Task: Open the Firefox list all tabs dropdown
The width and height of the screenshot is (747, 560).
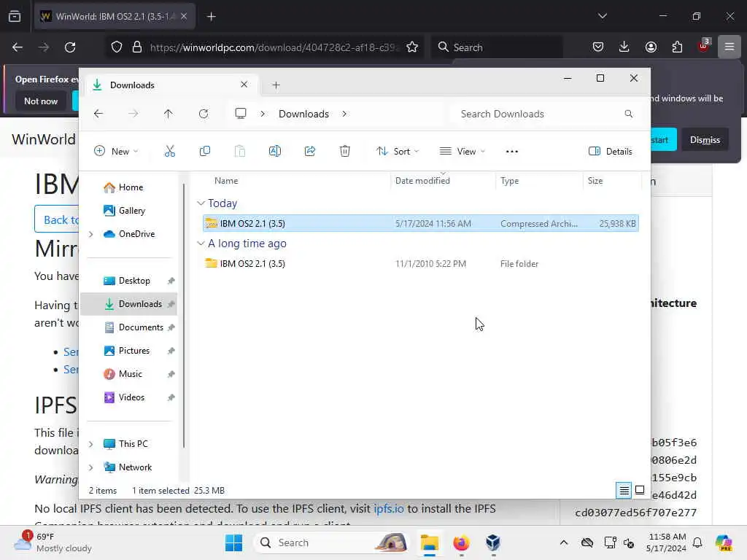Action: [x=602, y=16]
